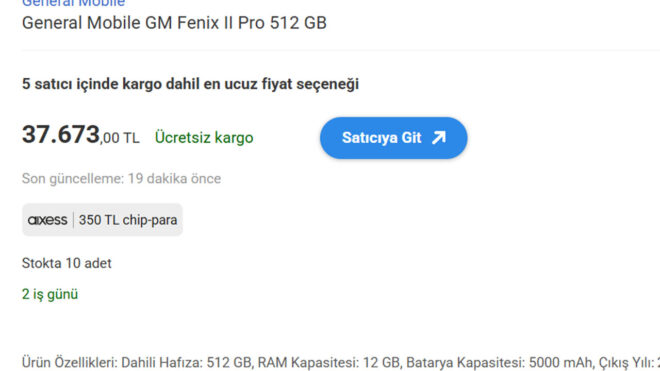This screenshot has height=371, width=660.
Task: Click the arrow icon in Satıcıya Git button
Action: click(439, 138)
